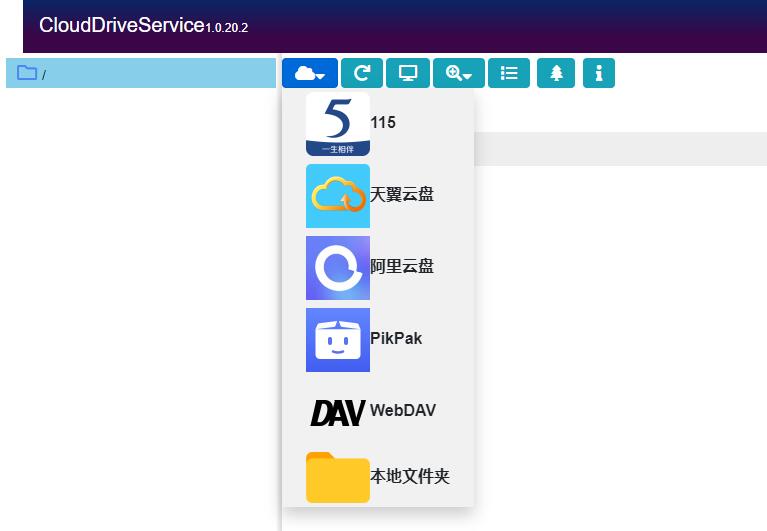This screenshot has height=531, width=767.
Task: Expand the magnifier search dropdown
Action: tap(459, 73)
